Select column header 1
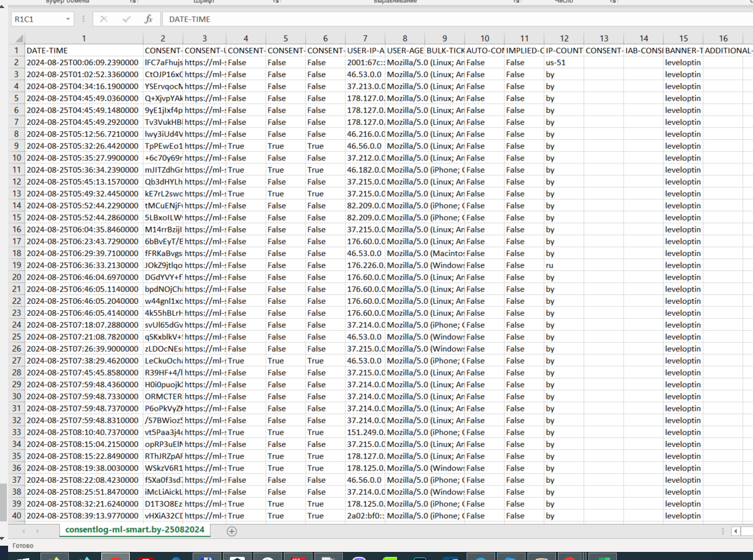Viewport: 753px width, 560px height. coord(83,39)
